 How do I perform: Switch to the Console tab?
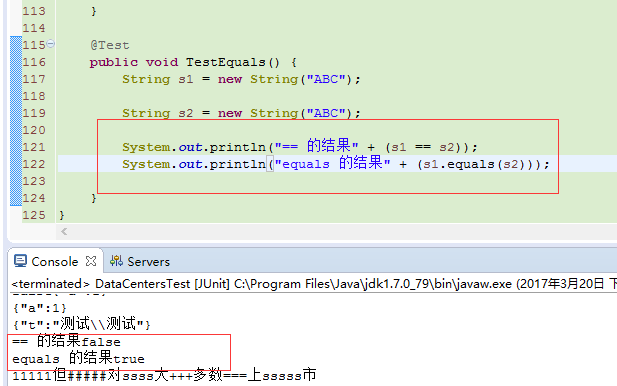[55, 262]
